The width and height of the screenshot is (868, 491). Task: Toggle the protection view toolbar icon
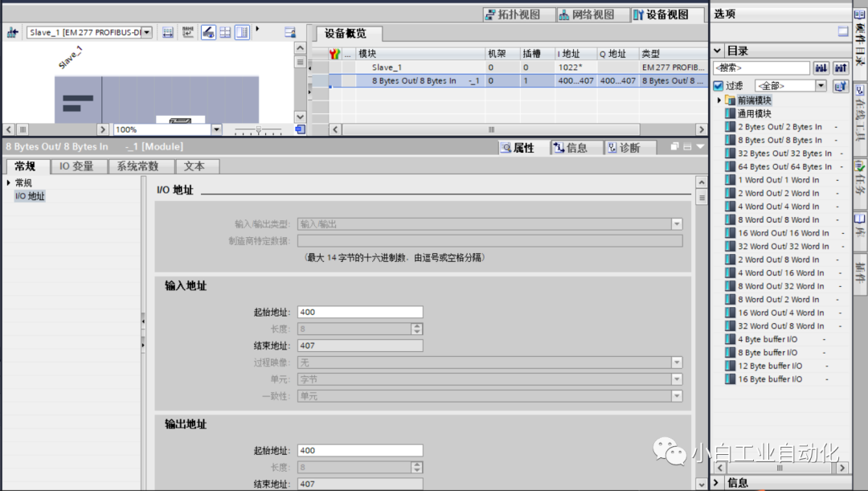208,33
